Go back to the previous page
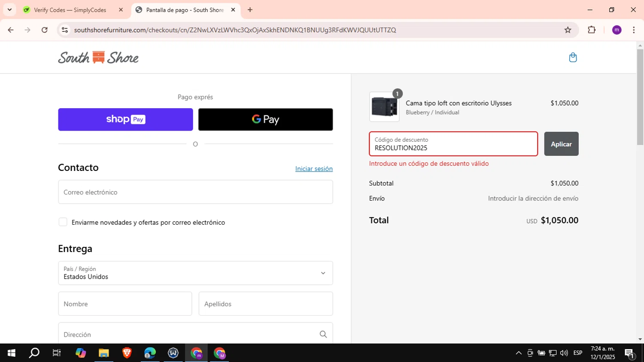This screenshot has width=644, height=362. [11, 30]
